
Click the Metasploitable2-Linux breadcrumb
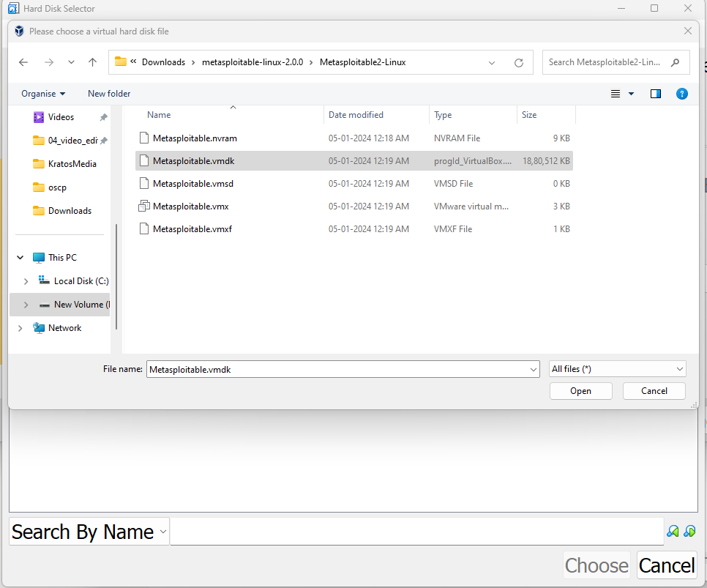pos(362,62)
